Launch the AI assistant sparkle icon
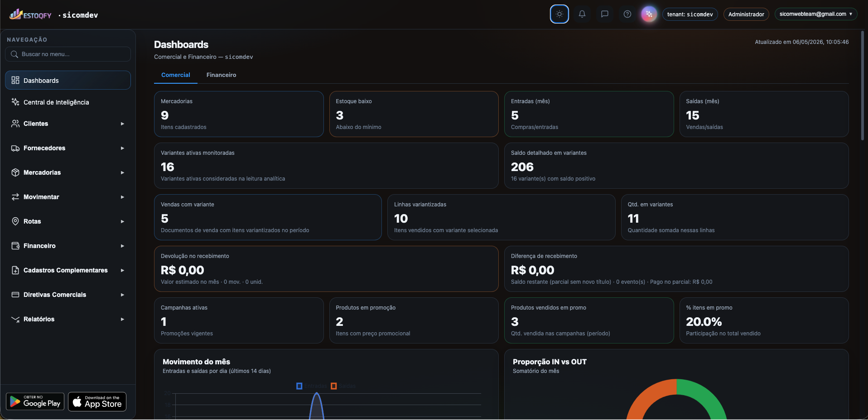Screen dimensions: 868x420 [649, 14]
